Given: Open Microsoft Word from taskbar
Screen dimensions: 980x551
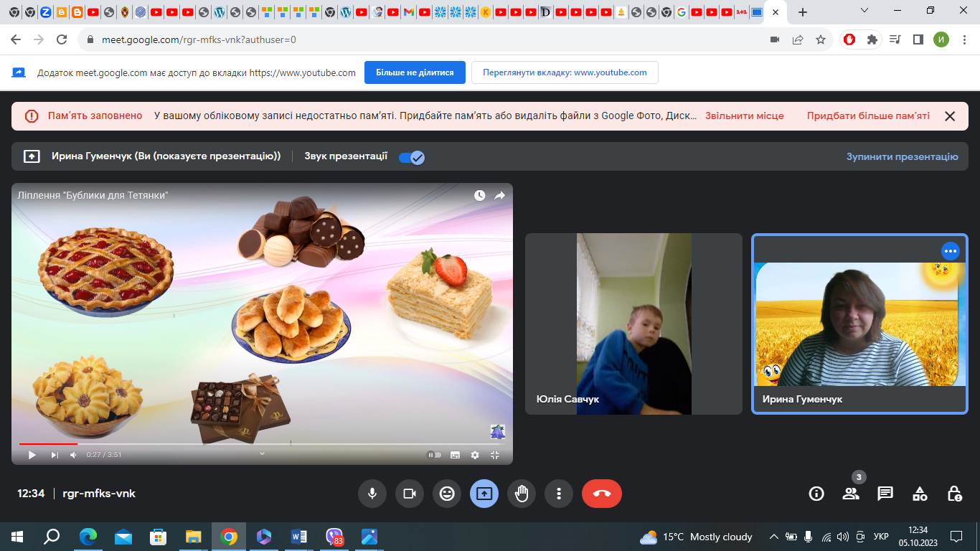Looking at the screenshot, I should pyautogui.click(x=299, y=537).
